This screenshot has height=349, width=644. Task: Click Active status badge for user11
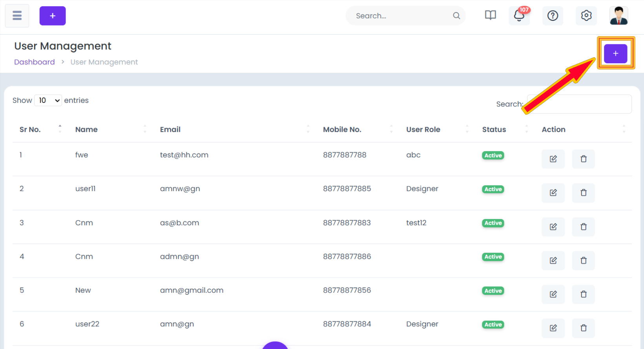(493, 189)
